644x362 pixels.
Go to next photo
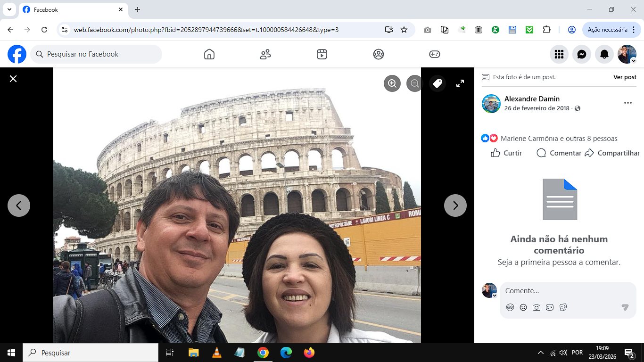(x=455, y=206)
